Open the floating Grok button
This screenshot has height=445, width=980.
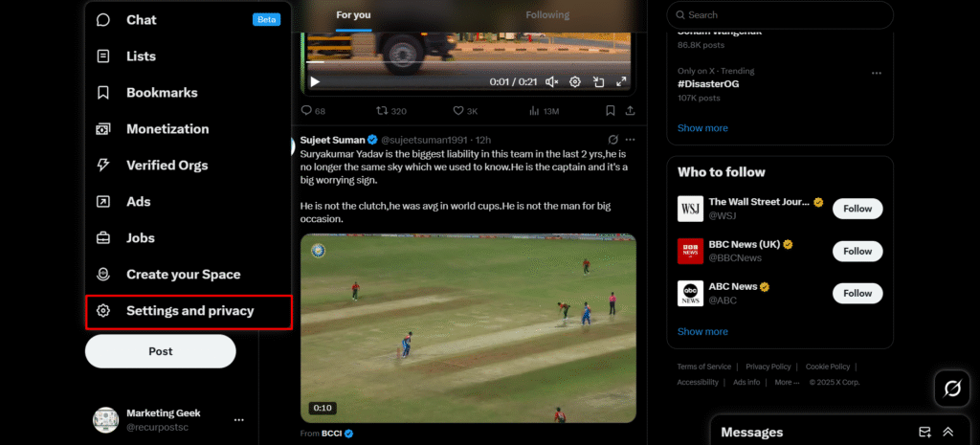click(x=952, y=389)
